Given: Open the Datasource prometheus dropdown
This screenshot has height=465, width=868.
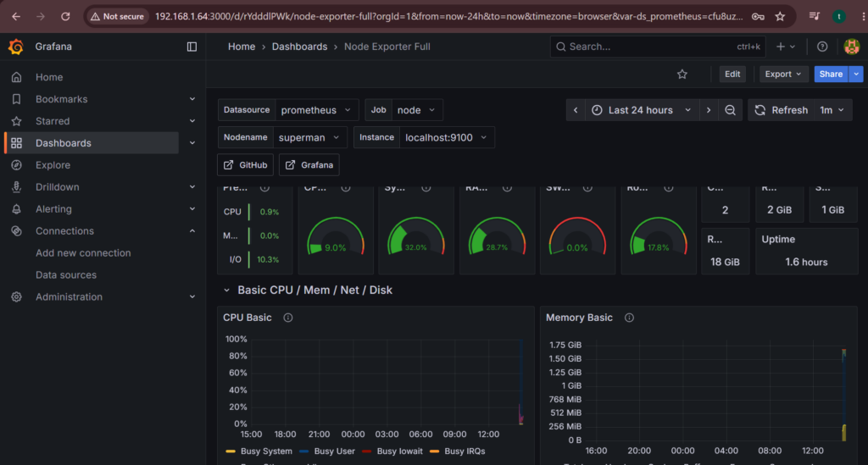Looking at the screenshot, I should pos(316,110).
